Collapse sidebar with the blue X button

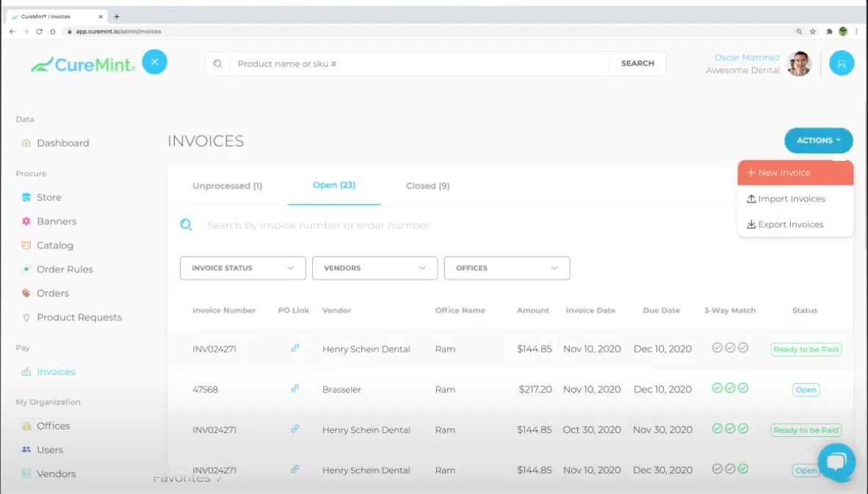[154, 62]
